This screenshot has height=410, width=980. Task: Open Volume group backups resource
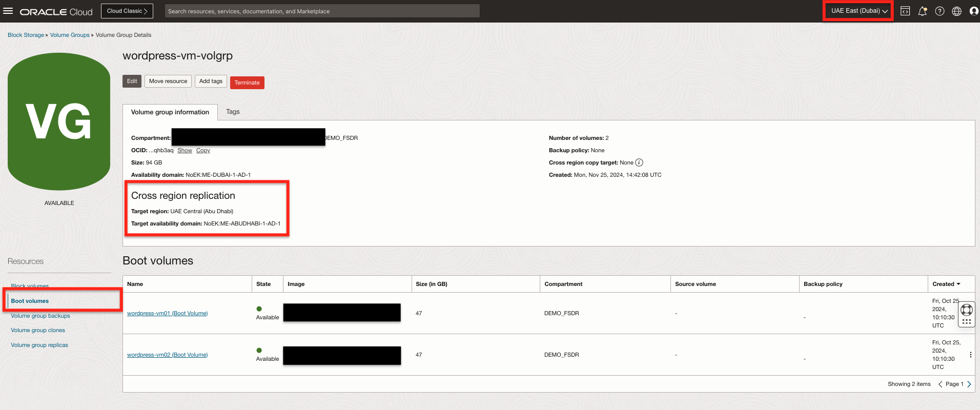40,316
